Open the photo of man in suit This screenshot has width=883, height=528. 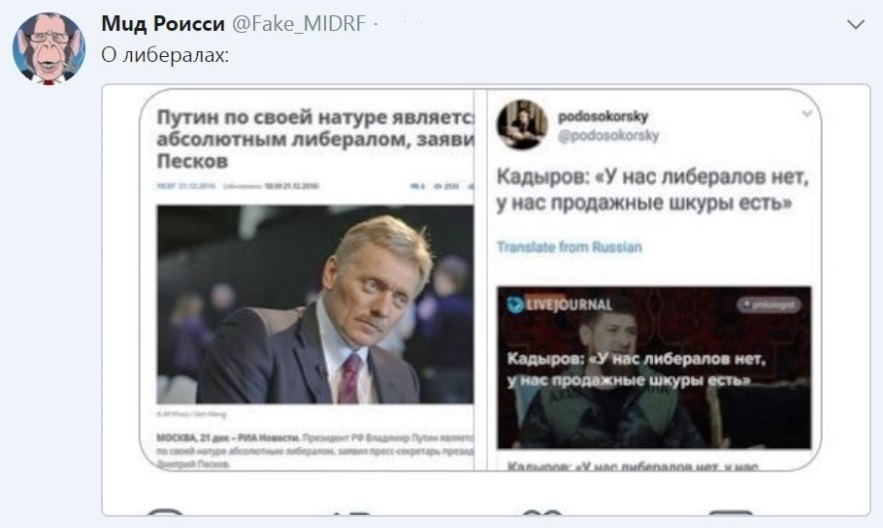pyautogui.click(x=315, y=305)
